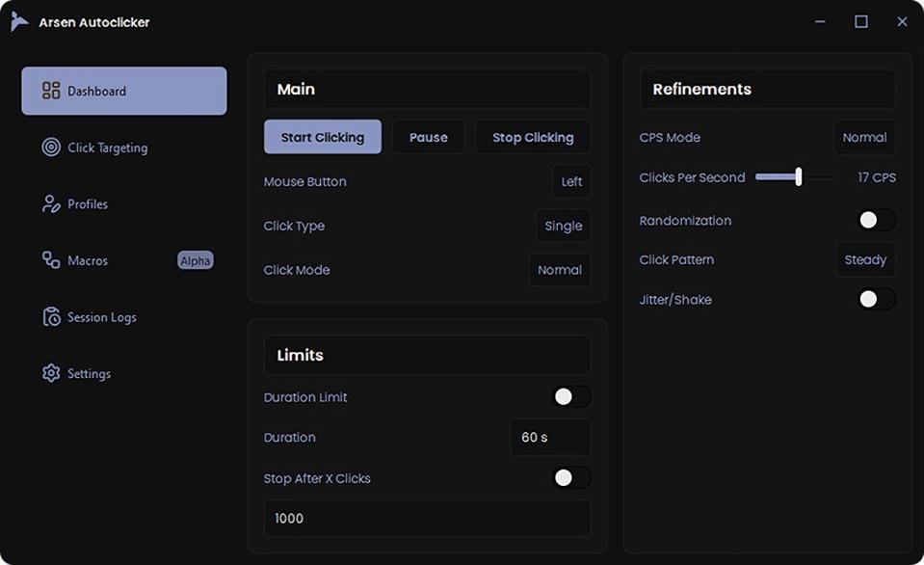Click the Settings gear icon
The height and width of the screenshot is (565, 924).
51,373
